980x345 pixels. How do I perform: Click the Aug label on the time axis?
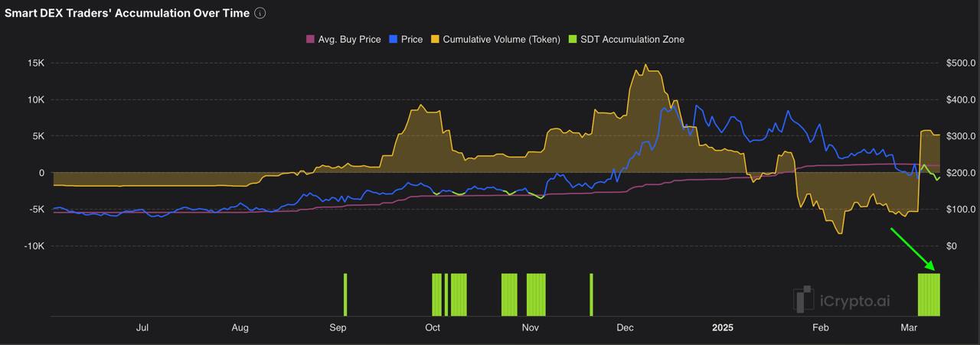point(240,327)
